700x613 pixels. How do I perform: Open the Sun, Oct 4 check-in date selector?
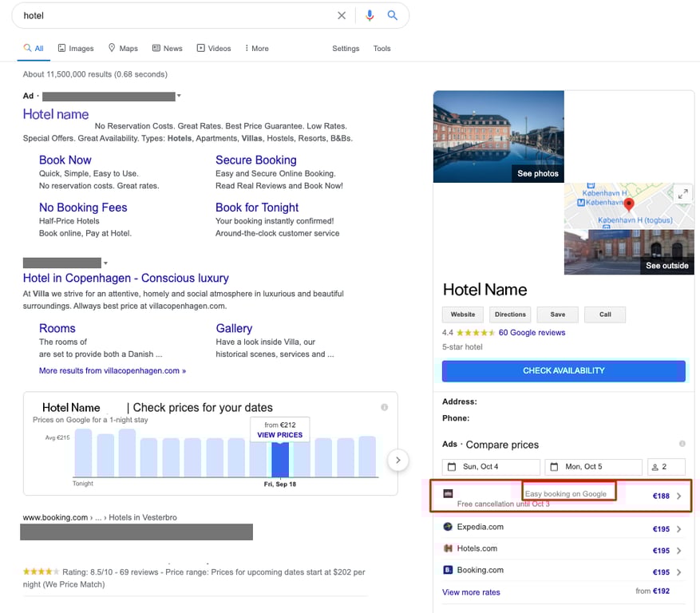tap(489, 466)
